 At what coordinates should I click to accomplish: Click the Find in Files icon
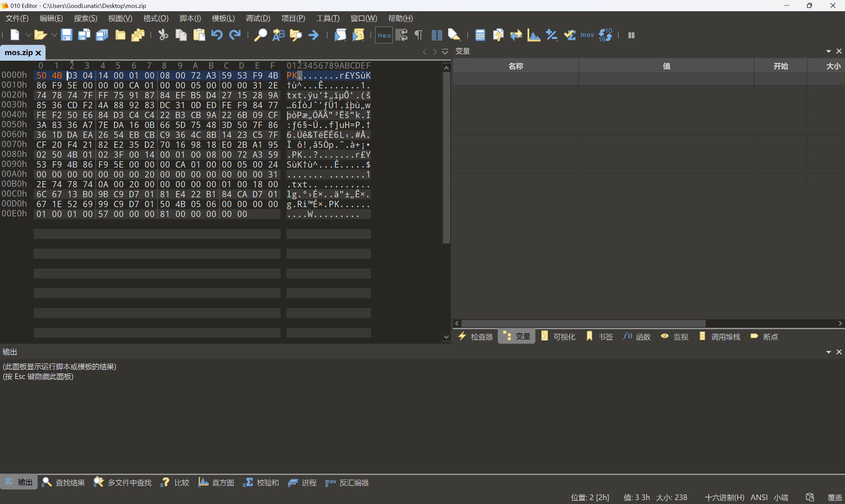click(x=296, y=35)
